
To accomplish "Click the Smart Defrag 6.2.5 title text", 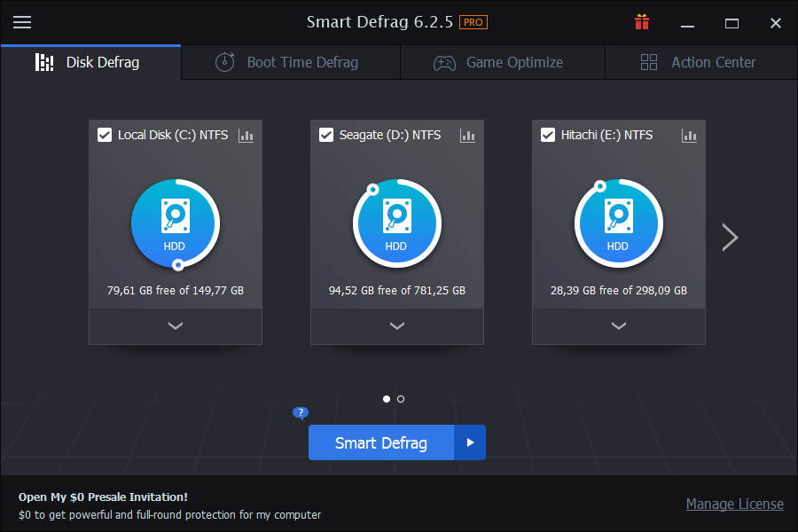I will pos(379,22).
